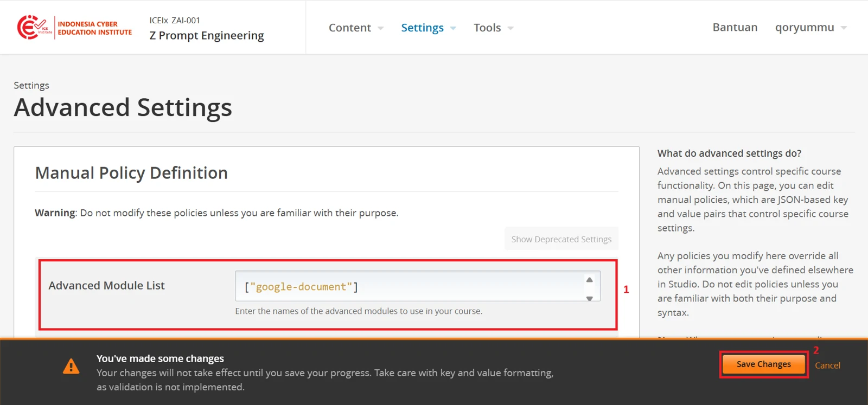Click 'What do advanced settings do?' heading
868x405 pixels.
[730, 153]
